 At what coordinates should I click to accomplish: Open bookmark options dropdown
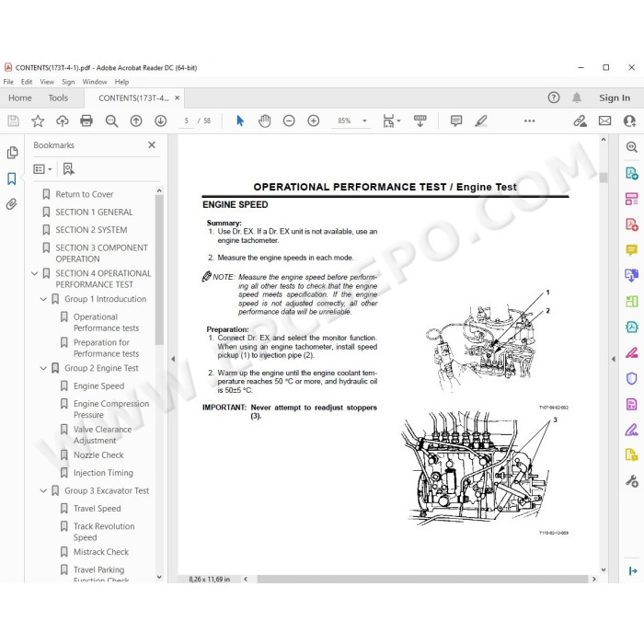(x=42, y=168)
